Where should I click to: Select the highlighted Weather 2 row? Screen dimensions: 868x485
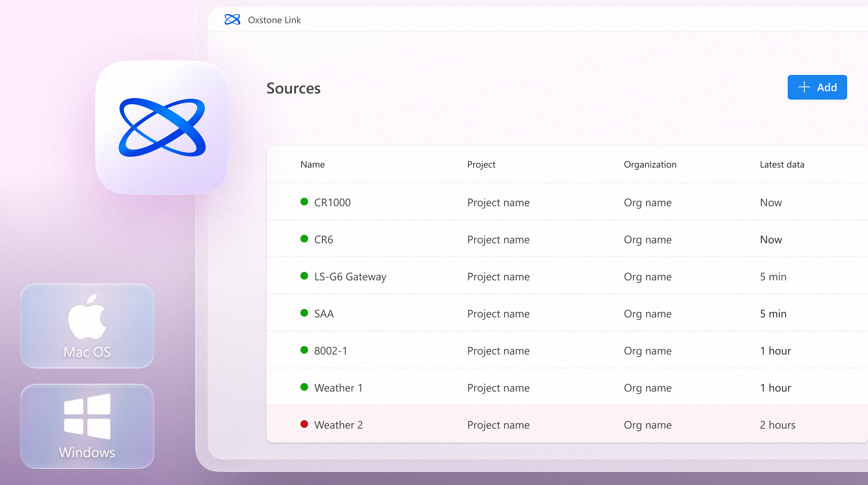(339, 425)
